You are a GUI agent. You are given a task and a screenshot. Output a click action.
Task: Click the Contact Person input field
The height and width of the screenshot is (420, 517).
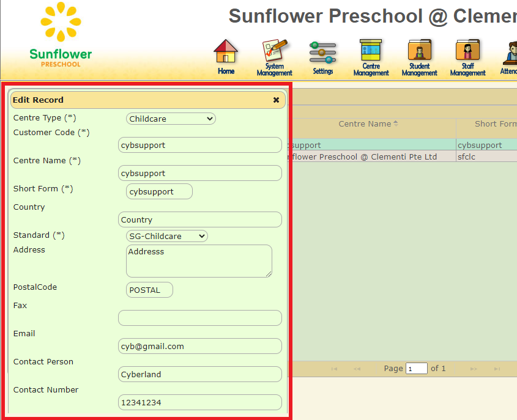[200, 374]
